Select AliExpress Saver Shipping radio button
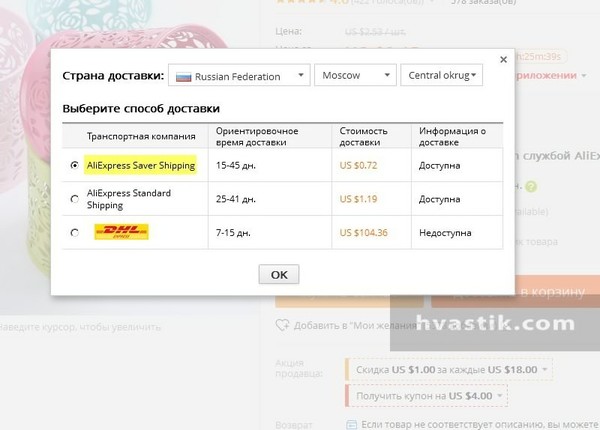The image size is (600, 430). point(75,165)
